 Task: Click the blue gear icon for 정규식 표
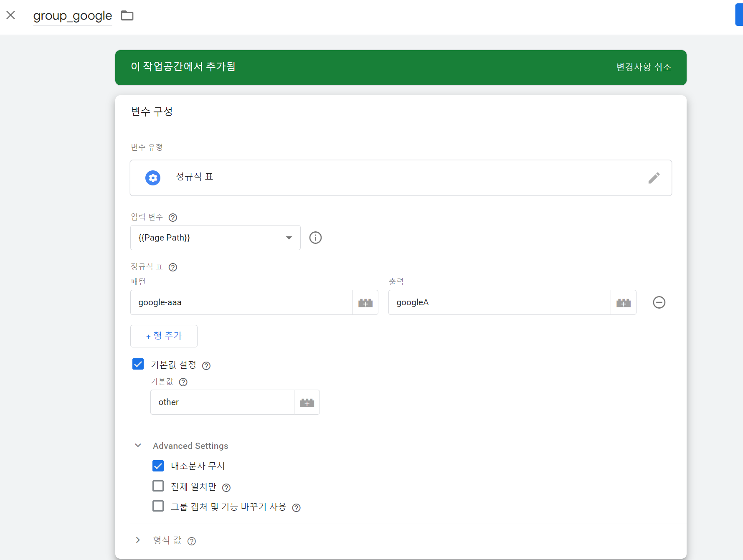pos(153,178)
